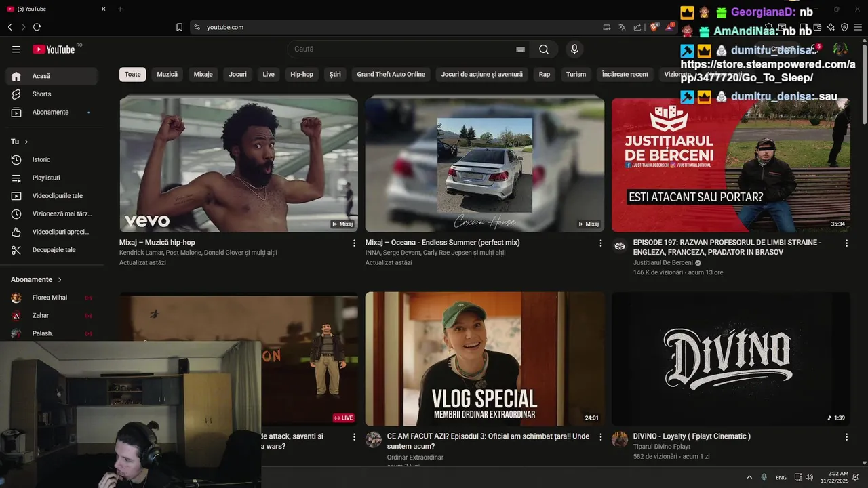Go back with the browser back arrow

click(9, 27)
